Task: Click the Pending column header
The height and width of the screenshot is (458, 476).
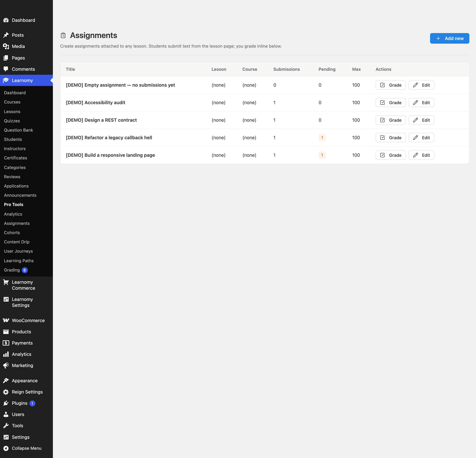Action: [327, 69]
